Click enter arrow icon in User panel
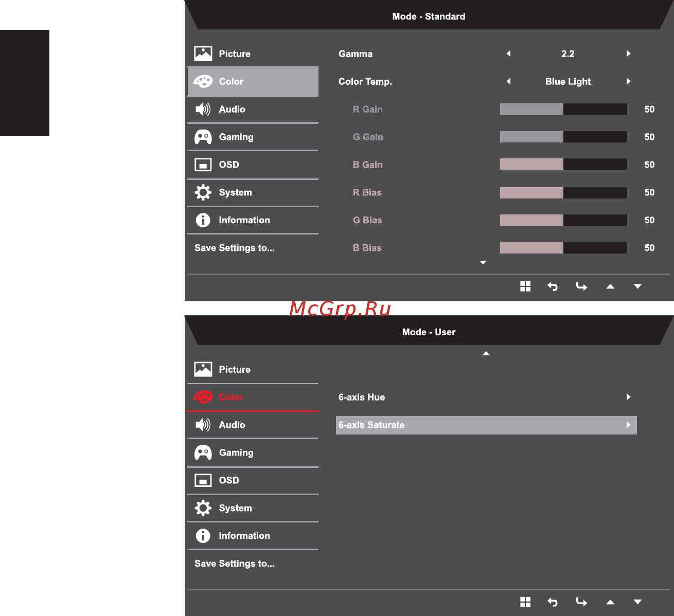The image size is (674, 616). 581,602
